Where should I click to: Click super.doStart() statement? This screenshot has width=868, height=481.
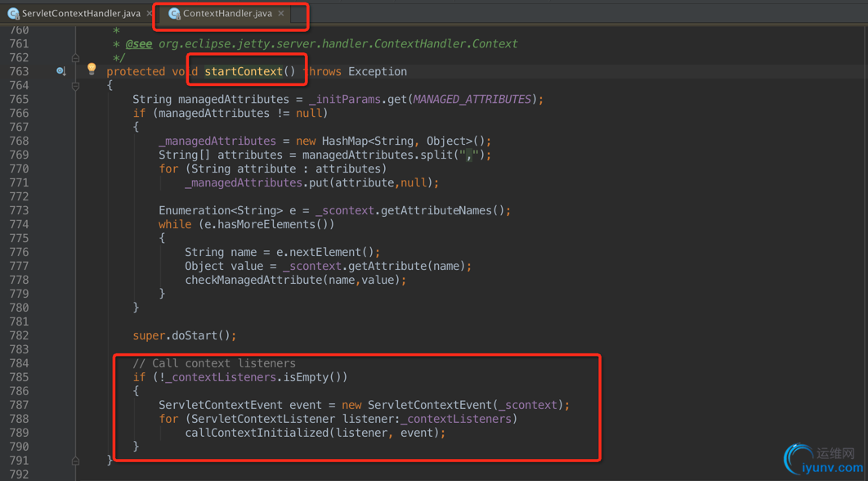185,335
